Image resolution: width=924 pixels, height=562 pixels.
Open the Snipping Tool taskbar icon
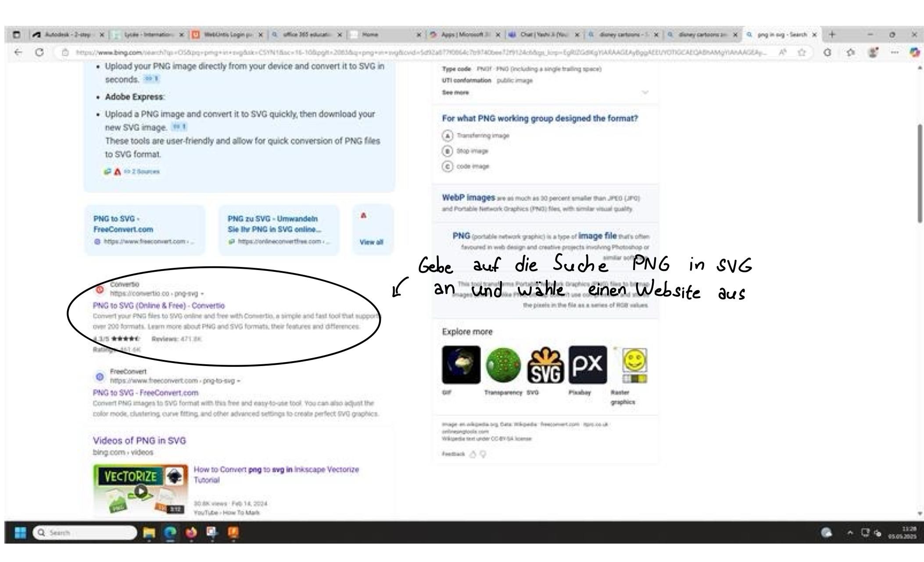click(x=212, y=533)
